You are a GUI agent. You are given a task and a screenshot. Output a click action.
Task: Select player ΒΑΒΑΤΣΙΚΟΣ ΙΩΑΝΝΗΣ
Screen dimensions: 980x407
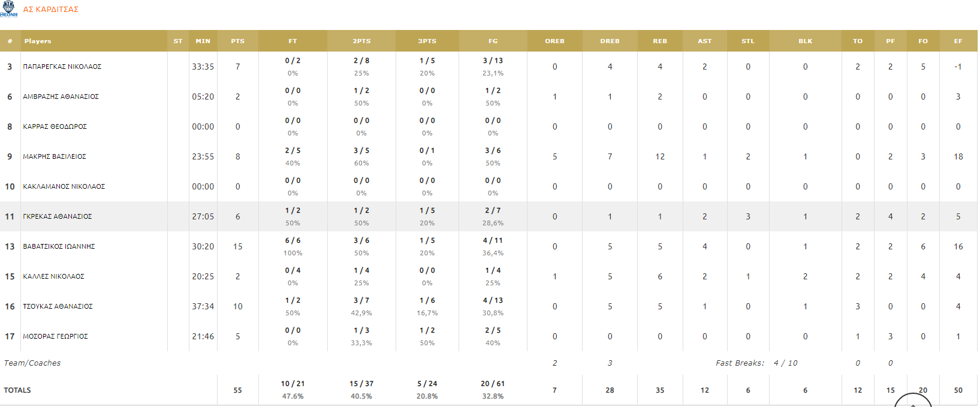point(59,246)
